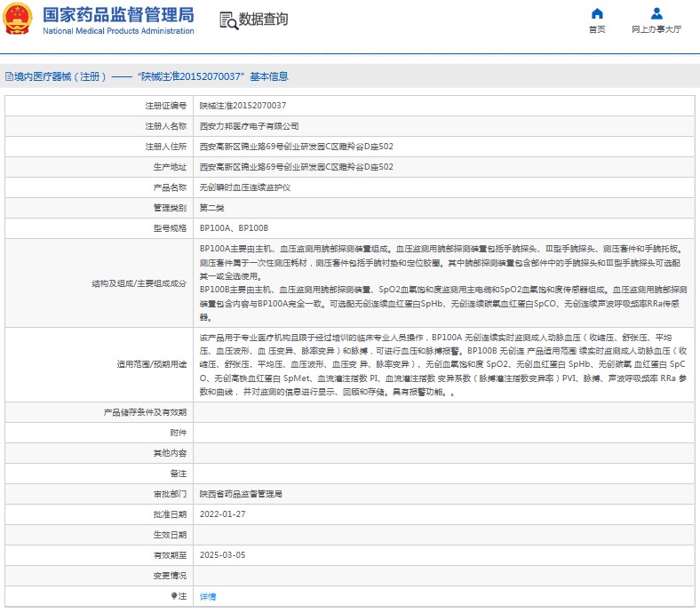Select approval date 2022-01-27
This screenshot has height=613, width=700.
pos(222,514)
